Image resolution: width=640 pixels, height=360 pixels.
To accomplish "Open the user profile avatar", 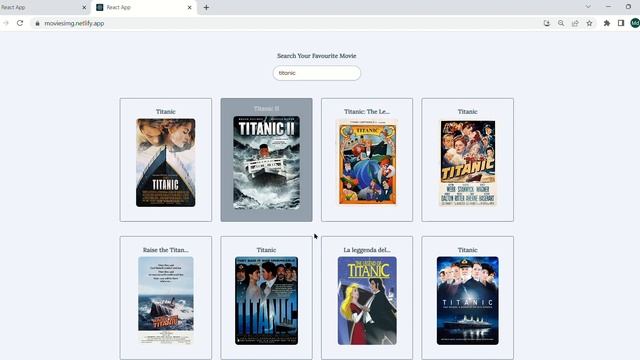I will click(635, 23).
